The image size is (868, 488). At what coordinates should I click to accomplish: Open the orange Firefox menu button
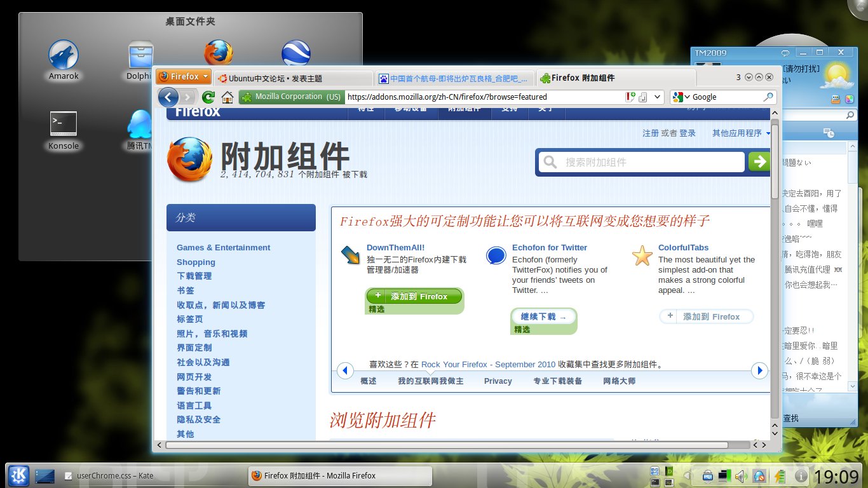(x=183, y=77)
